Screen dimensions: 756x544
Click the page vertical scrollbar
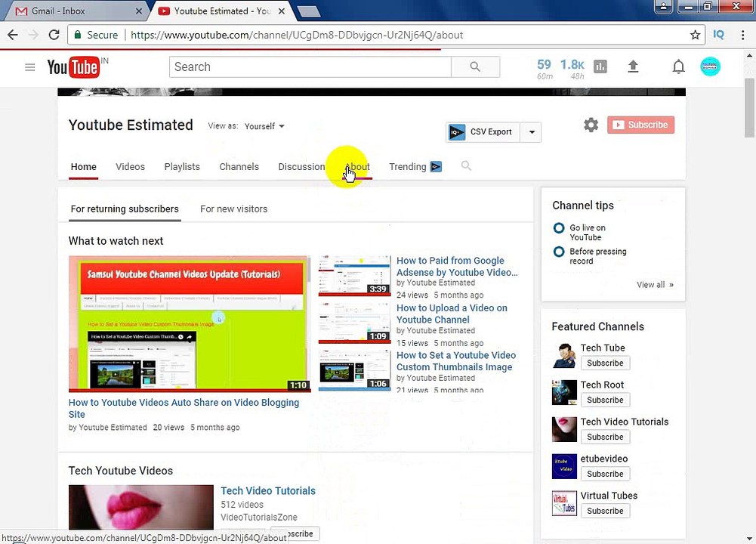749,107
